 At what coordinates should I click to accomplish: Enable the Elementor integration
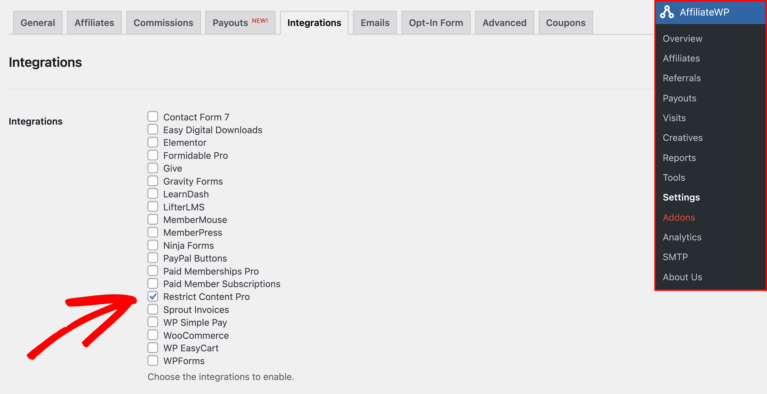point(153,142)
